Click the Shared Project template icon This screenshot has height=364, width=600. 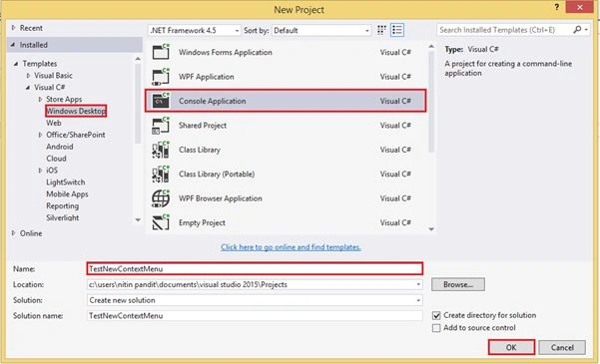[x=161, y=126]
